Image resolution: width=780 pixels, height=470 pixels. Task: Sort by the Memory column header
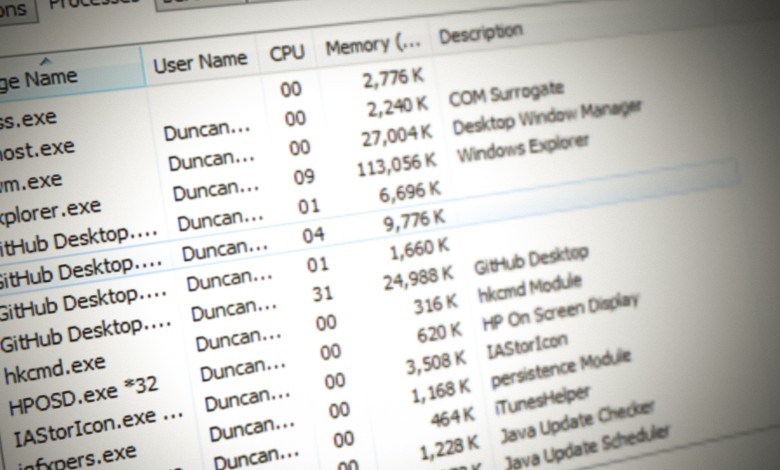coord(373,45)
